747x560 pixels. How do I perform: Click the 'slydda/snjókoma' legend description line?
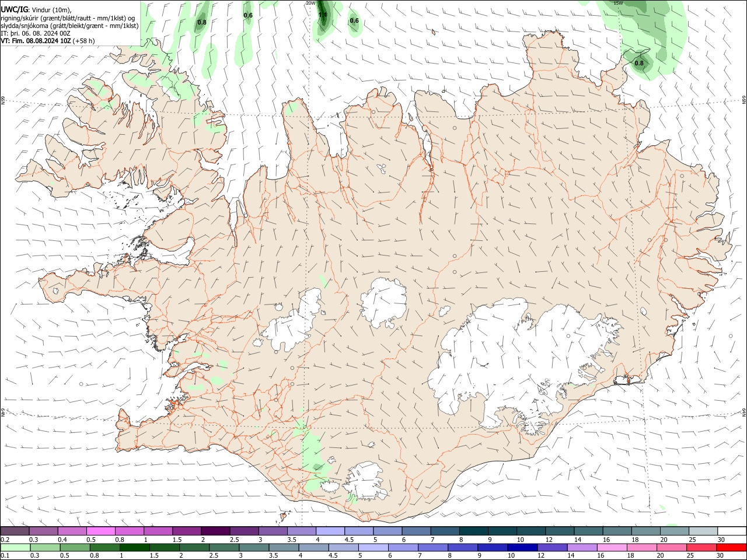tap(69, 26)
